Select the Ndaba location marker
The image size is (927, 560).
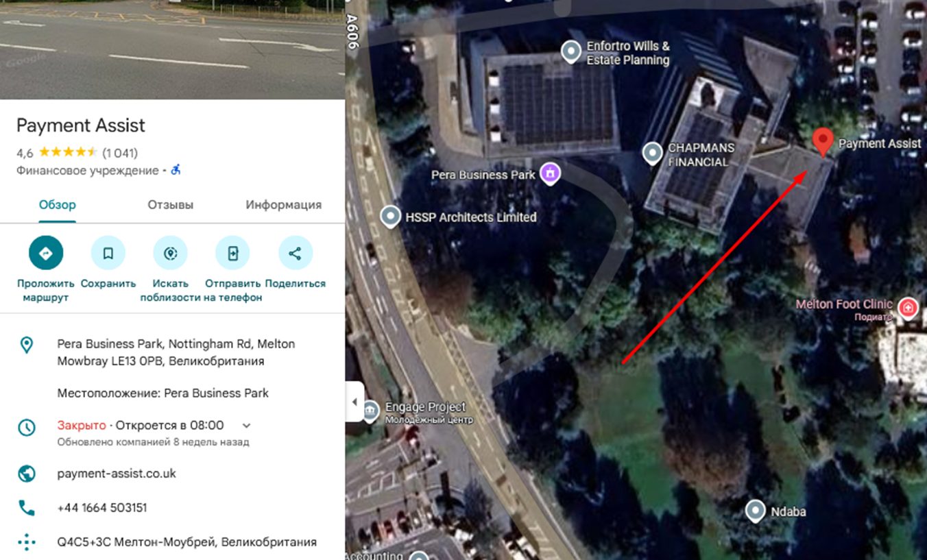[756, 511]
